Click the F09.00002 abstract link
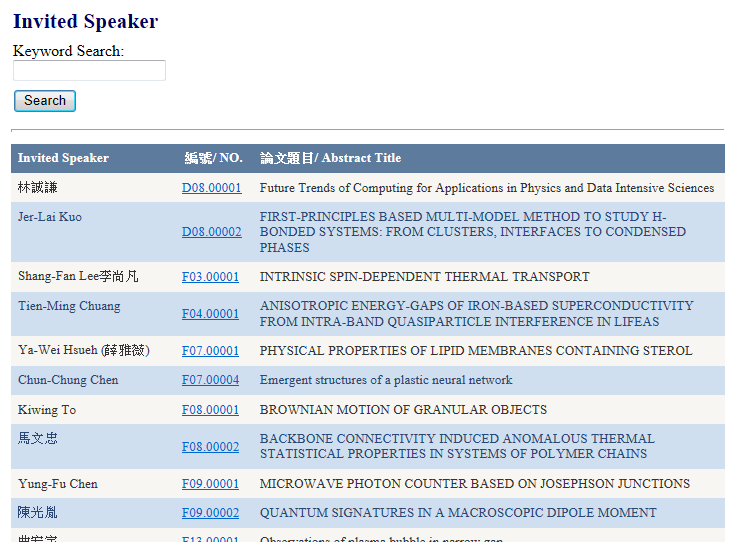Viewport: 733px width, 542px height. tap(210, 513)
